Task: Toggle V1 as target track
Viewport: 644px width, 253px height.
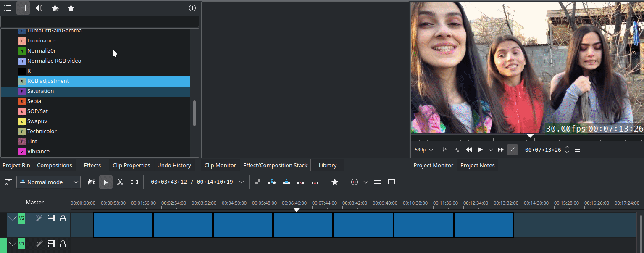Action: (22, 244)
